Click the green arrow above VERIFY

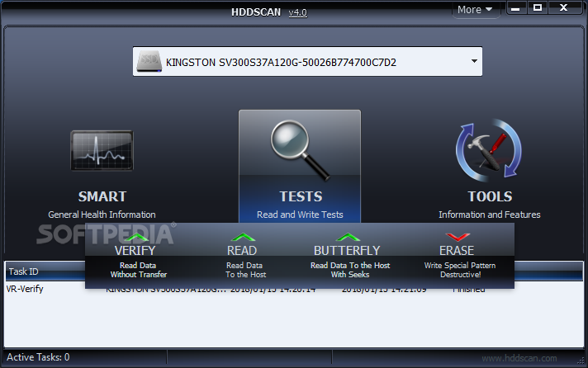[x=136, y=237]
